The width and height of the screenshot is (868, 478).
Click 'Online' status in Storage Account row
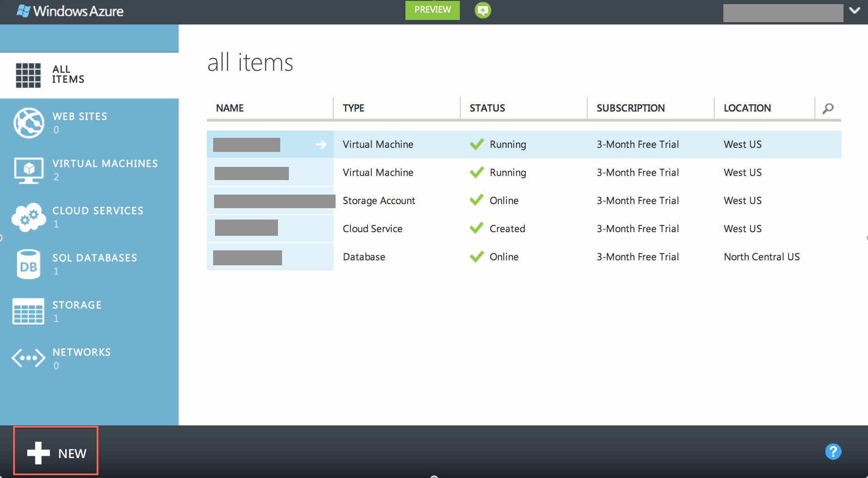(x=504, y=200)
